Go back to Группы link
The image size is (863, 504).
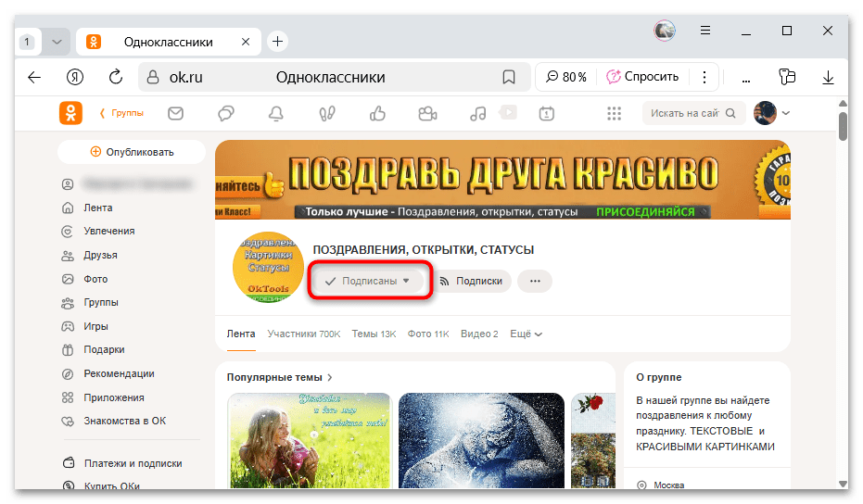click(121, 113)
